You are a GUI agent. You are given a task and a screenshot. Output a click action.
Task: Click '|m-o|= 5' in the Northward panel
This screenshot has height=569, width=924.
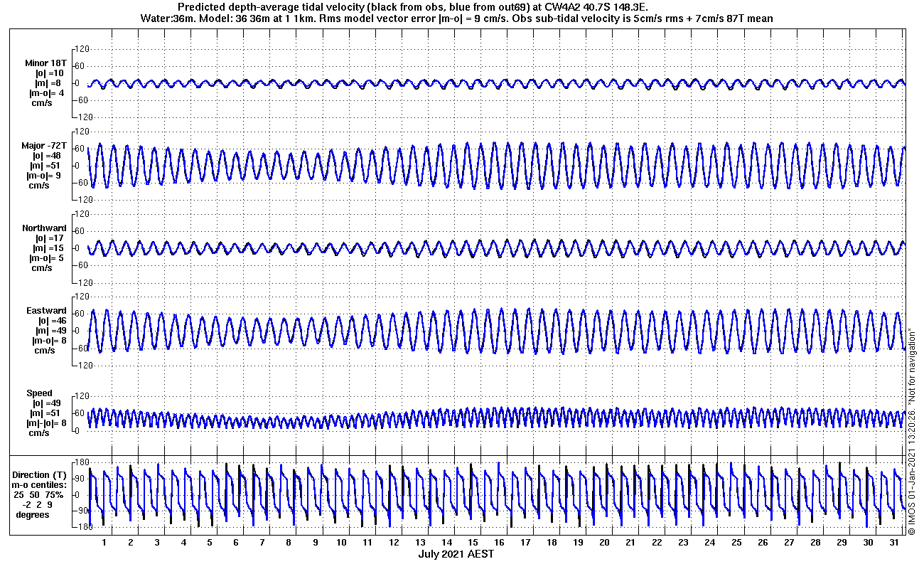coord(46,258)
